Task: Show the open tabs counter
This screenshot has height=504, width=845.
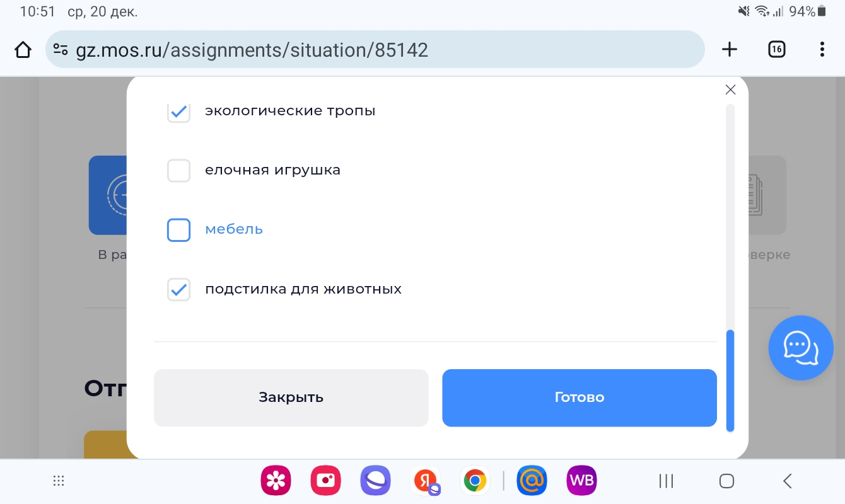Action: pyautogui.click(x=776, y=50)
